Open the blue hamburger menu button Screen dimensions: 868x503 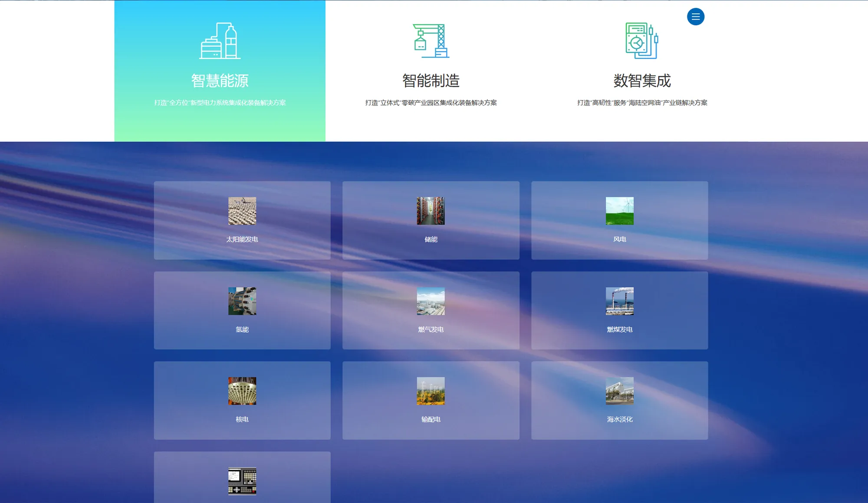[695, 17]
